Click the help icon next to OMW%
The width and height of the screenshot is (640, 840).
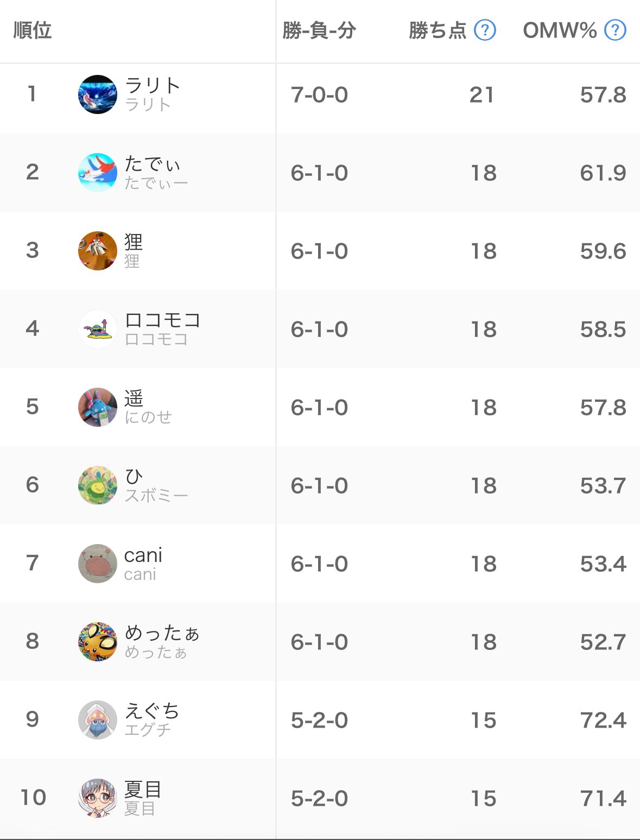point(615,30)
